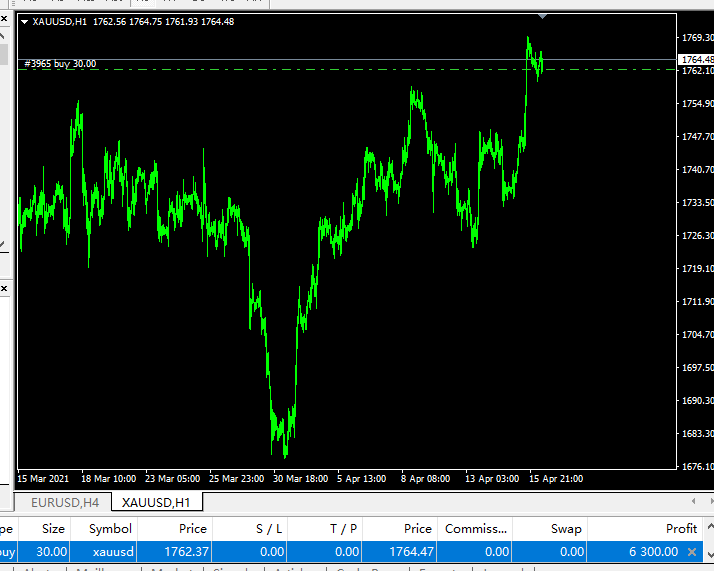This screenshot has height=571, width=714.
Task: Click the 1747.70 price scale label
Action: [698, 137]
